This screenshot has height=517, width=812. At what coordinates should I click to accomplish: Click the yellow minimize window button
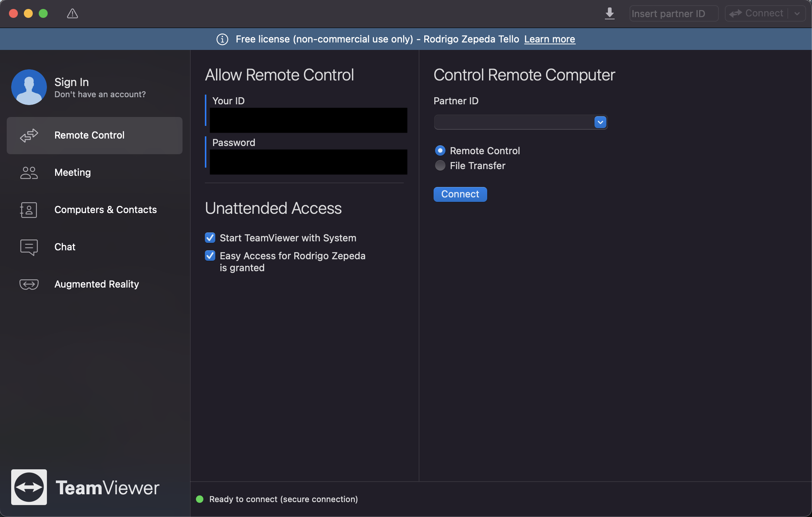click(x=28, y=14)
